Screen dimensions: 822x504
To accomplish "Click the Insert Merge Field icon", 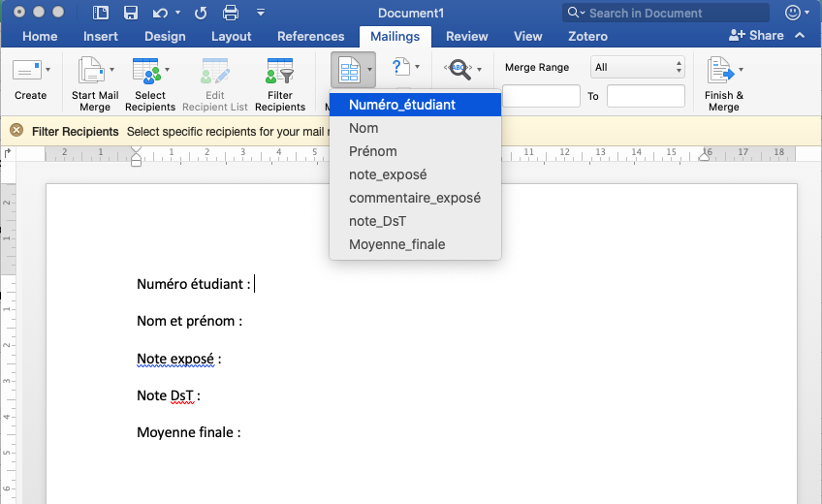I will pyautogui.click(x=349, y=70).
